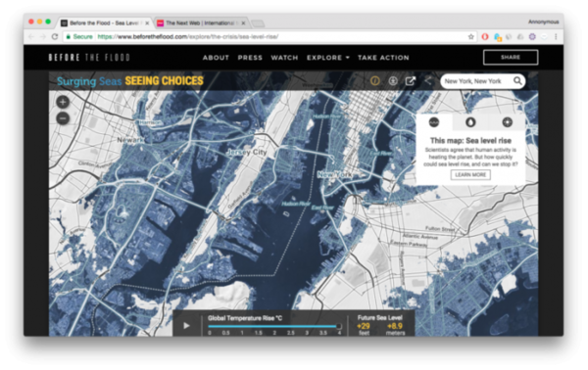Viewport: 588px width, 370px height.
Task: Play the temperature rise animation
Action: [x=186, y=326]
